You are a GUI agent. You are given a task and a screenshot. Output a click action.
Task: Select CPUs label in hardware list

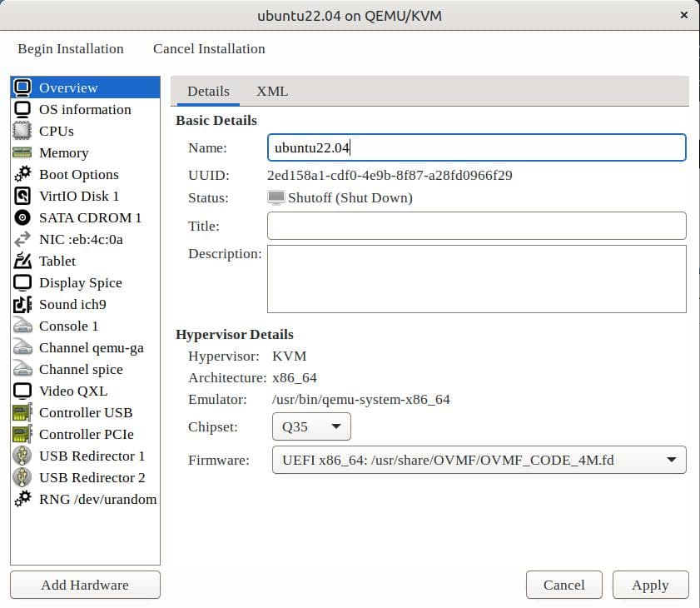(x=57, y=131)
